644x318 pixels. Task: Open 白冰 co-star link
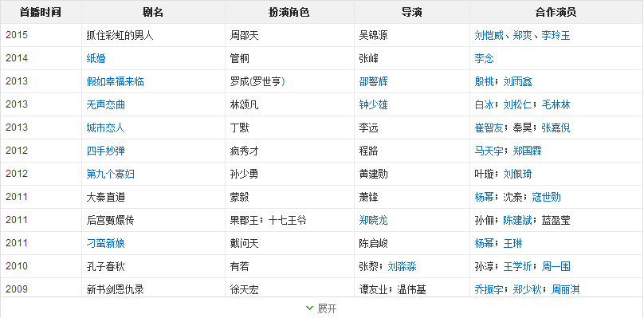[484, 104]
